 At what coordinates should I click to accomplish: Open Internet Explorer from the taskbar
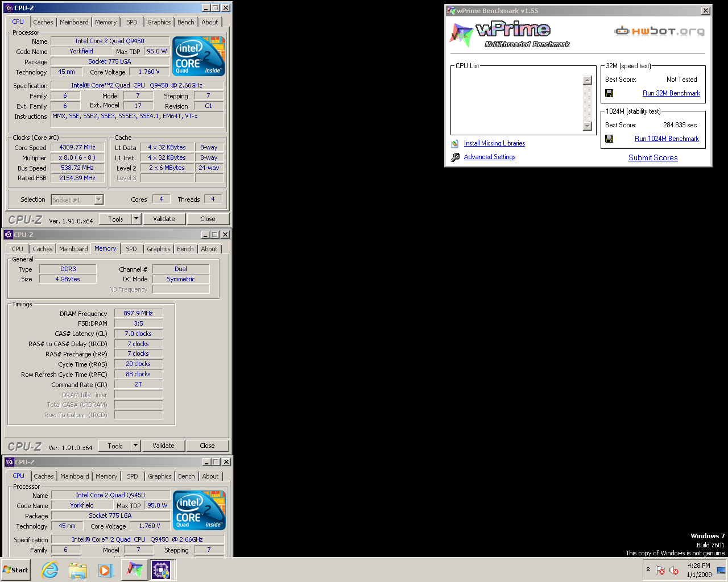[50, 570]
